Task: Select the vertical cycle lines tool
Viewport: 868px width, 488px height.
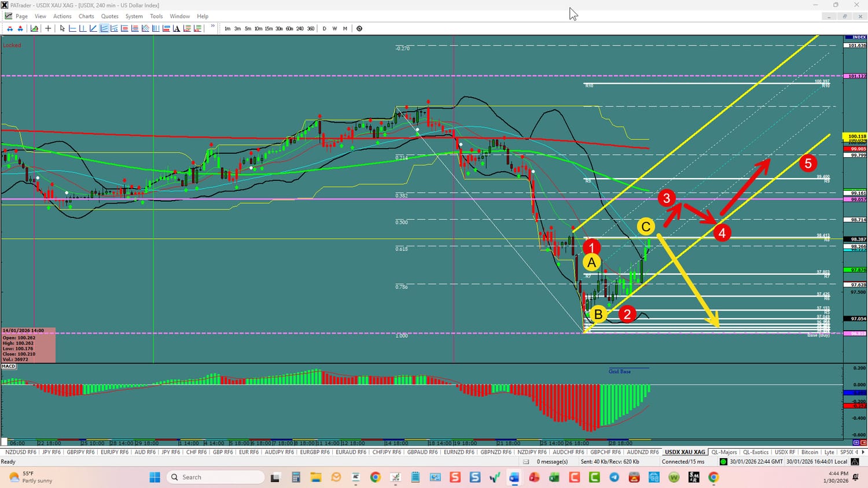Action: (156, 28)
